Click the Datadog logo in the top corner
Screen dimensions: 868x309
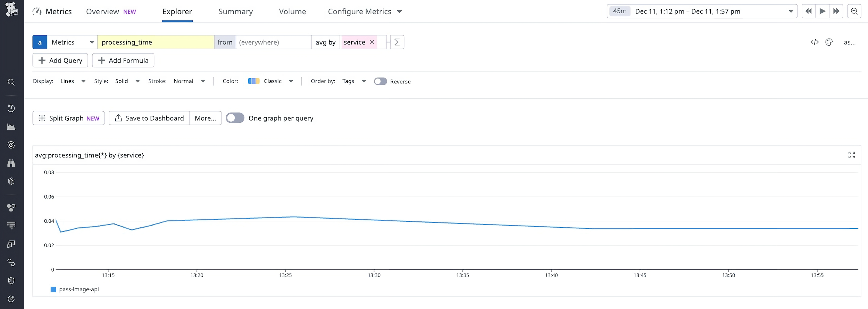pyautogui.click(x=11, y=9)
